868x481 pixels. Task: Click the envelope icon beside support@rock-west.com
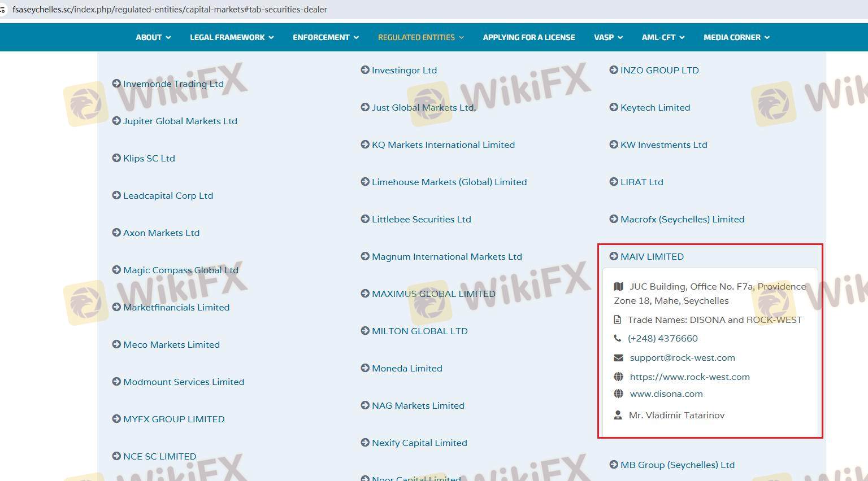[618, 358]
